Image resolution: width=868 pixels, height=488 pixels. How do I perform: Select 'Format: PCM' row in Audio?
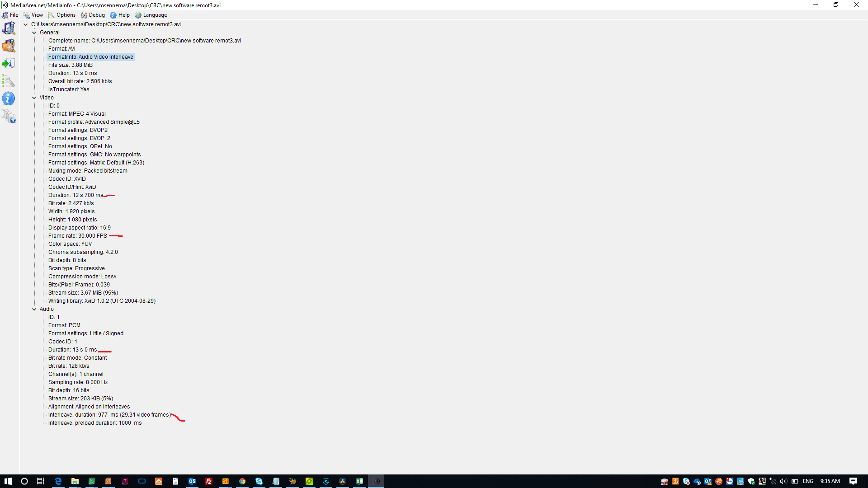(64, 325)
